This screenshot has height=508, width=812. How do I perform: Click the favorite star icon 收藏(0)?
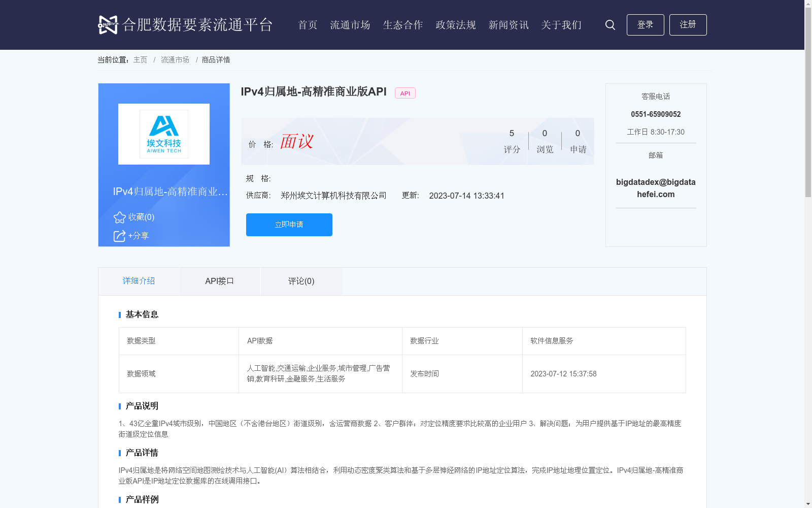pyautogui.click(x=120, y=217)
